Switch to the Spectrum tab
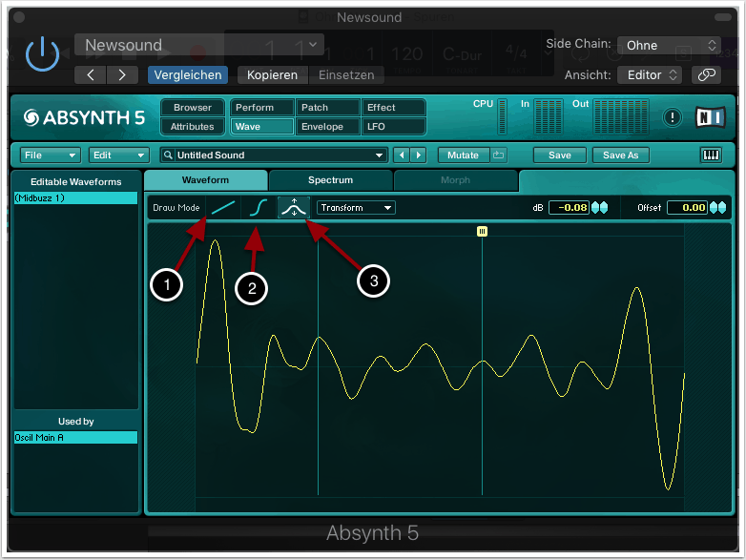The image size is (746, 560). point(330,179)
